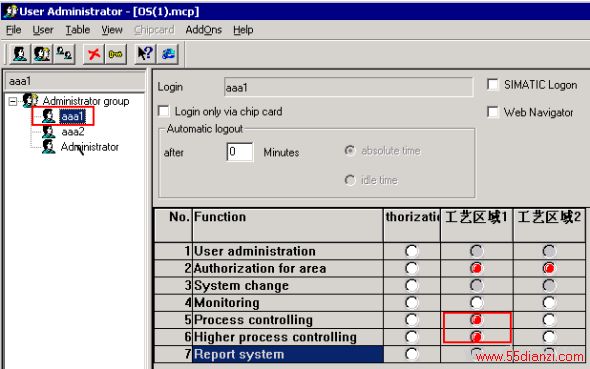Collapse the Administrator group tree node

click(13, 101)
